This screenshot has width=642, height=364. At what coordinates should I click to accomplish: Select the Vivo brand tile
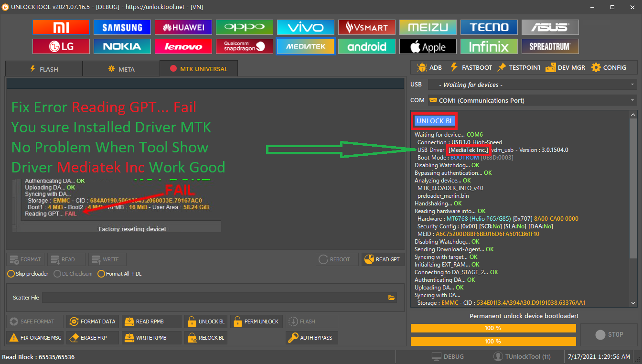tap(306, 27)
